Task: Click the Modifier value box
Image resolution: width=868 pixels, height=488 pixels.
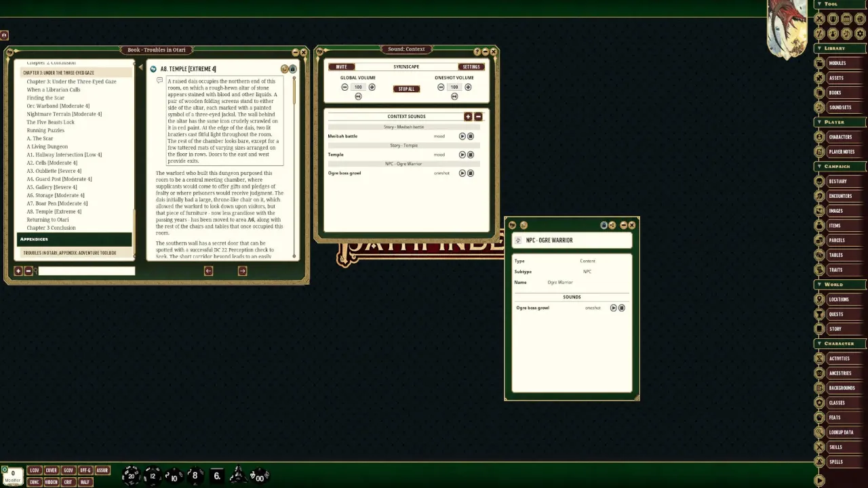Action: tap(12, 476)
